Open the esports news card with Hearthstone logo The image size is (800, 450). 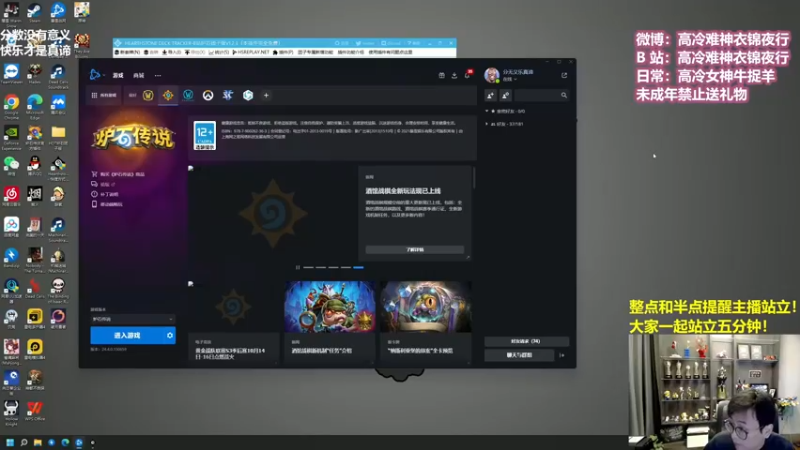234,322
